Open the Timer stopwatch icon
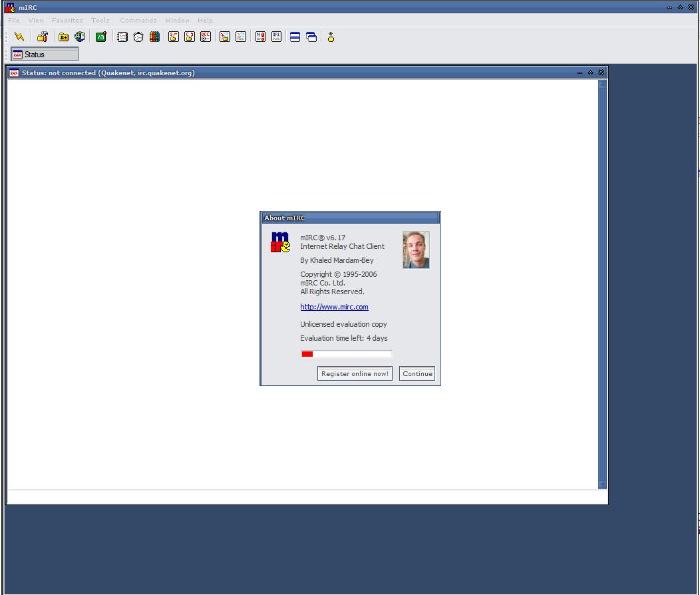This screenshot has width=700, height=595. [138, 37]
